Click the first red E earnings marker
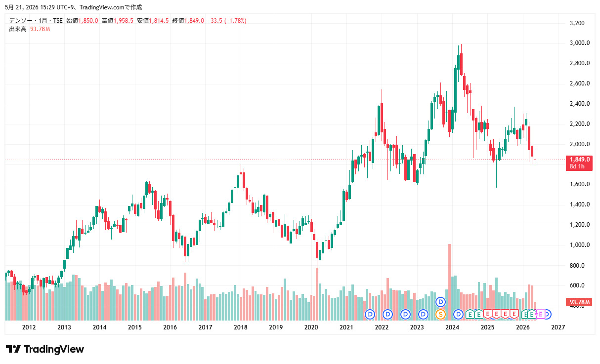The image size is (600, 364). point(487,314)
